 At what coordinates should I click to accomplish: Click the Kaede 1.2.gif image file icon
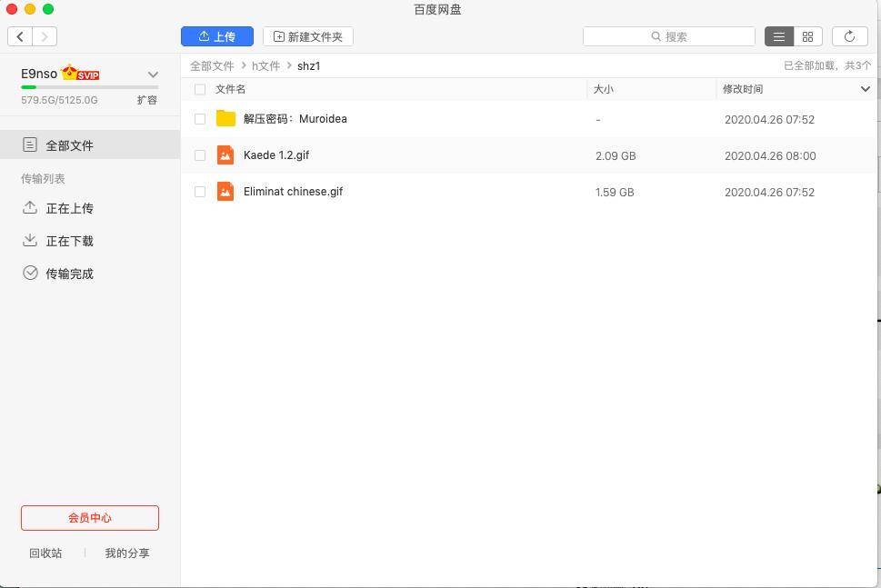coord(225,155)
